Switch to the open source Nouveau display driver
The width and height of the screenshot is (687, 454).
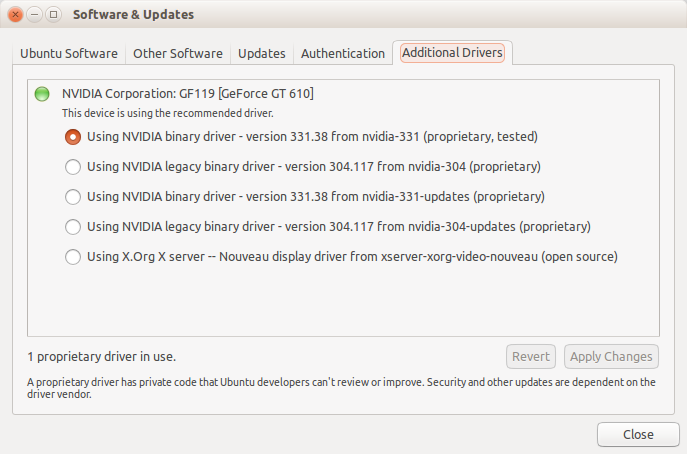point(73,256)
